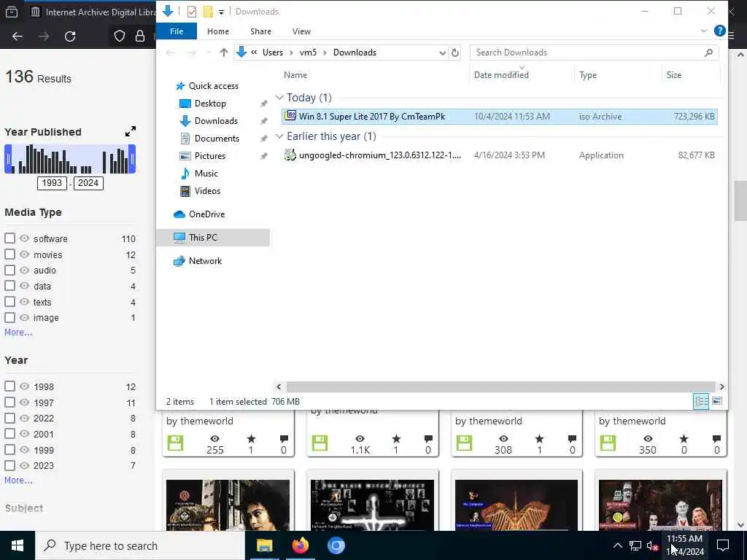Go back in the browser
The image size is (747, 560).
click(x=18, y=36)
